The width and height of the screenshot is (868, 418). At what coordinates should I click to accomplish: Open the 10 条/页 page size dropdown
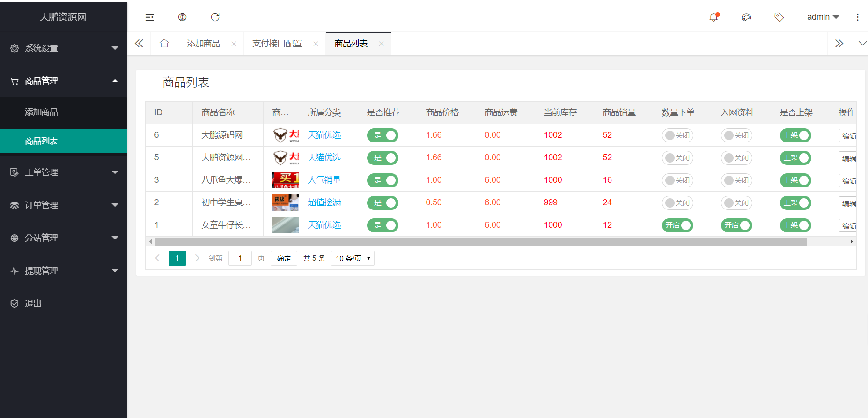click(x=353, y=258)
